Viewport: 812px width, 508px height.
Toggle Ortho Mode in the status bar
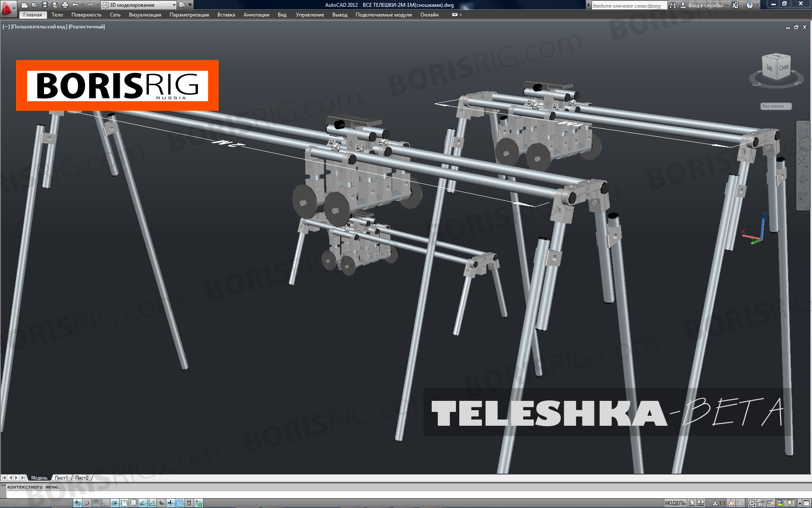105,503
